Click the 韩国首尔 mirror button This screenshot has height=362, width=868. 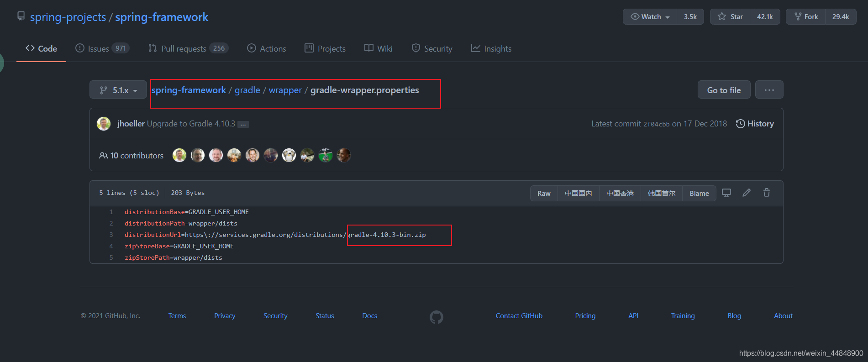click(x=662, y=194)
